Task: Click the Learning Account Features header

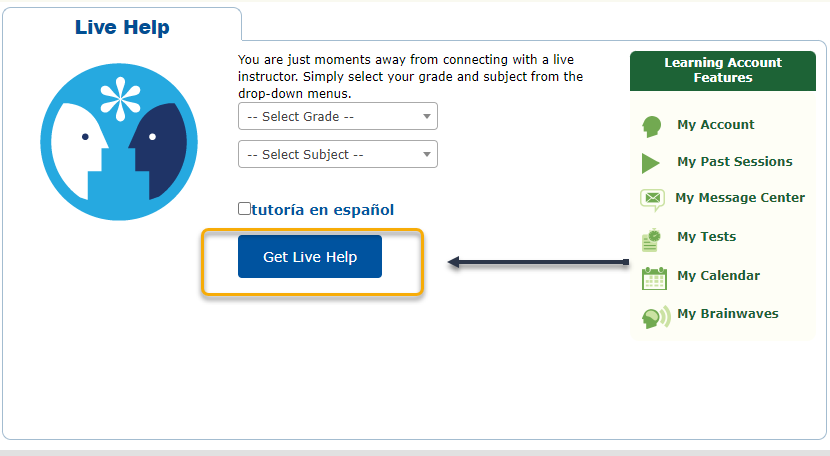Action: pos(723,70)
